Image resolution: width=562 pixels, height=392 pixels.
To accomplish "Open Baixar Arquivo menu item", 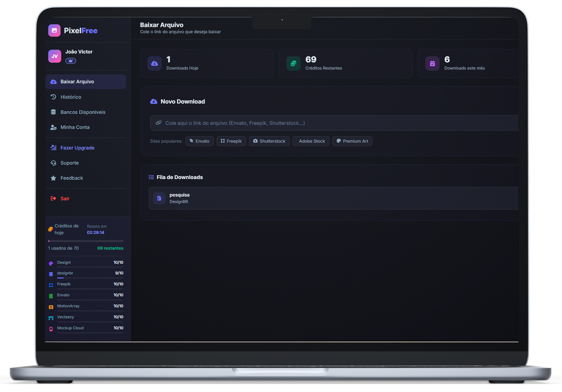I will (86, 82).
